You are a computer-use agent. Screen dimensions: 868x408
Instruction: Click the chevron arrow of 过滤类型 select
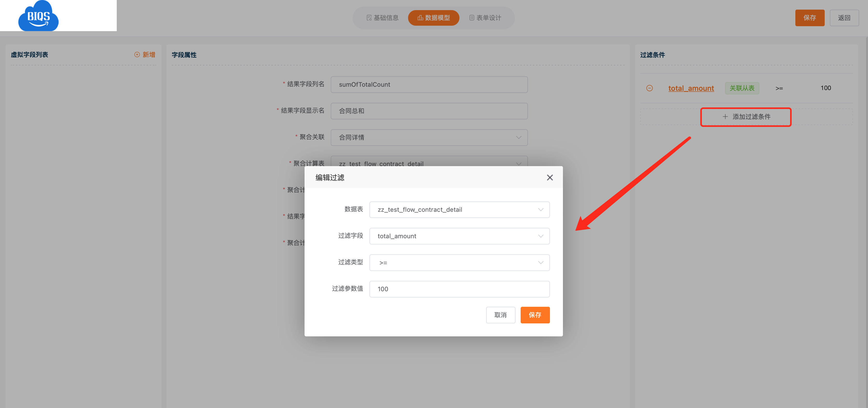pos(540,262)
